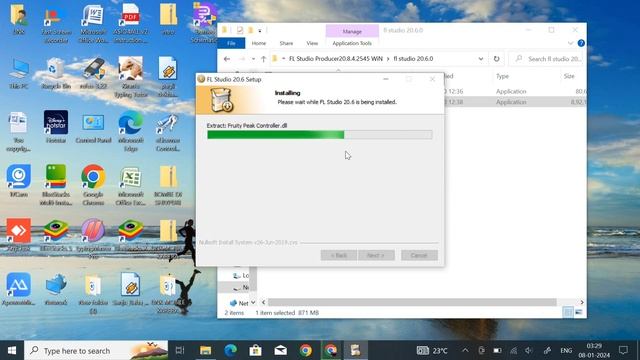
Task: Click the Next button in setup wizard
Action: point(376,255)
